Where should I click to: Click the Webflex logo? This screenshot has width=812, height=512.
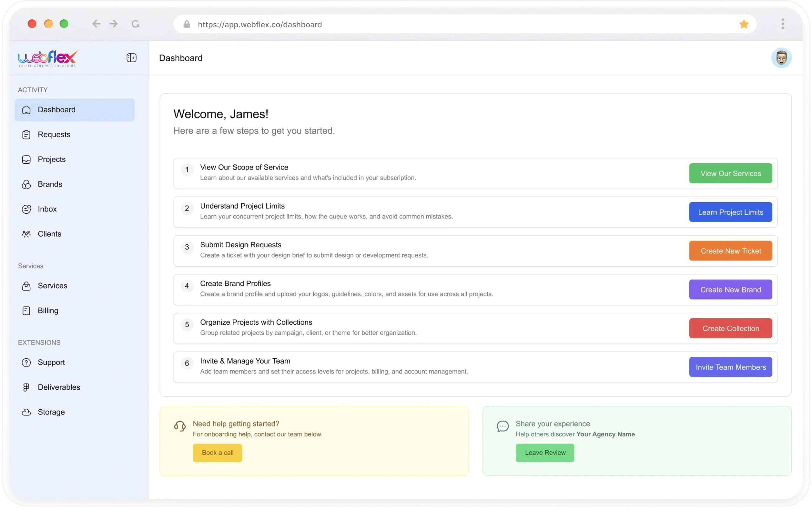click(48, 58)
